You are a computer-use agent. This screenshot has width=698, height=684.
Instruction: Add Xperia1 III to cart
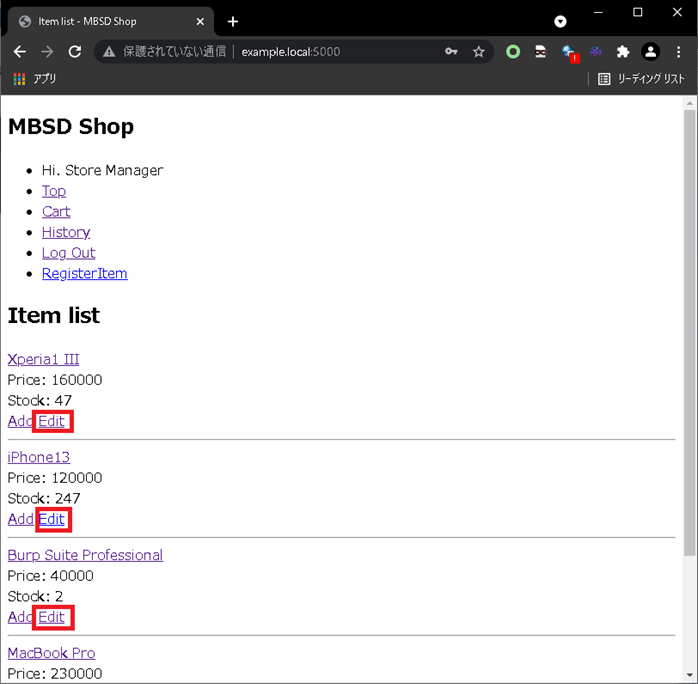point(20,421)
